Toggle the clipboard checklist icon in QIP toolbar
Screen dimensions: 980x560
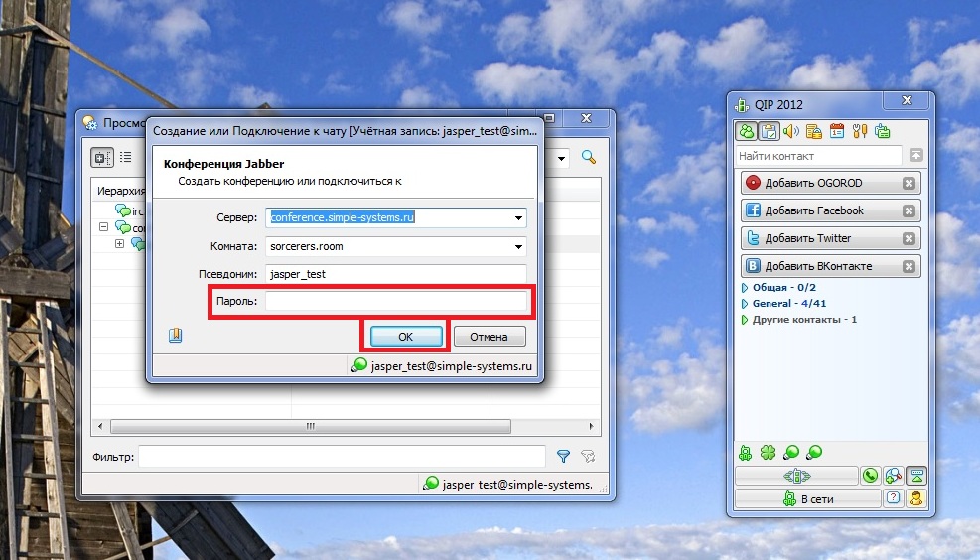(x=769, y=131)
